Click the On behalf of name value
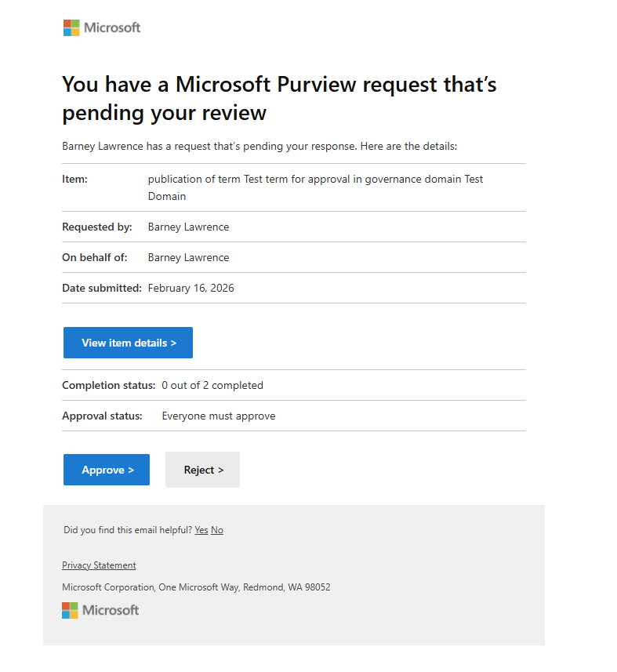Image resolution: width=617 pixels, height=672 pixels. coord(188,257)
